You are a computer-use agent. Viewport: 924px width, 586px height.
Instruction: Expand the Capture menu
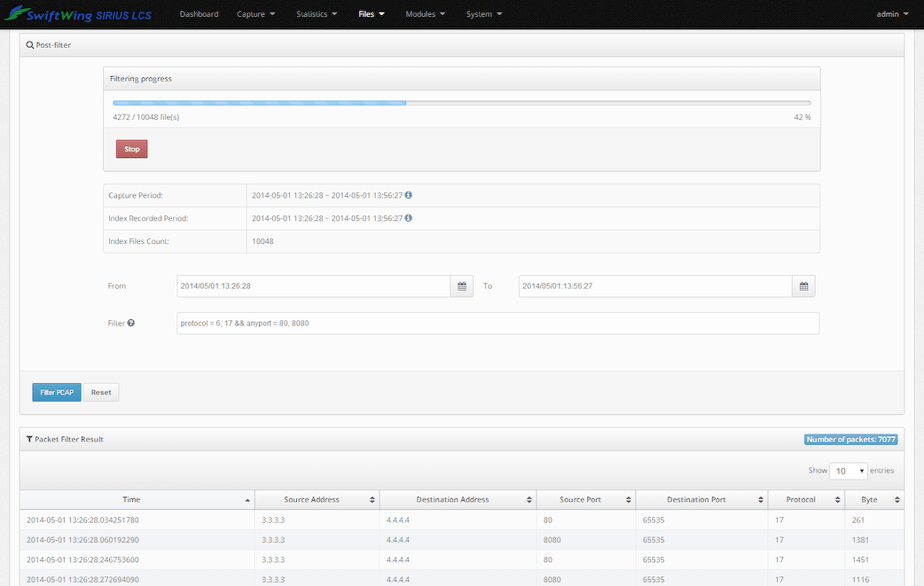click(x=255, y=14)
